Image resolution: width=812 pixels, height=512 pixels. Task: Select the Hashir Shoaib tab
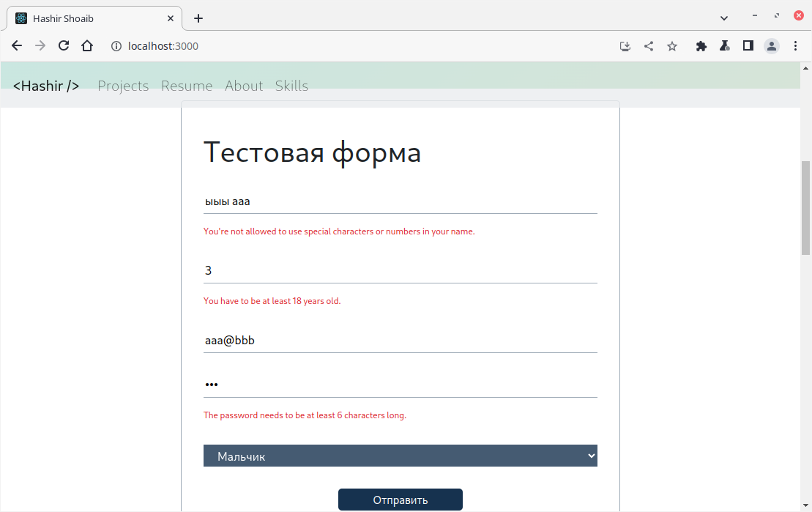click(x=94, y=18)
